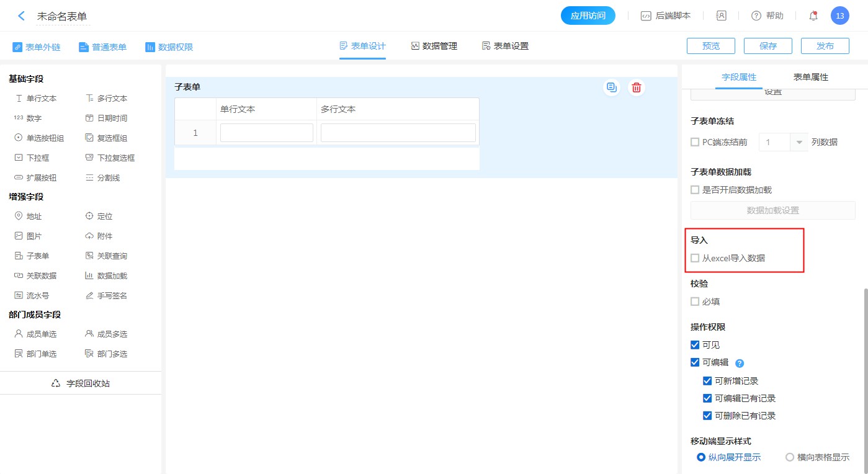Select 横向表格显示 radio option

pos(790,457)
